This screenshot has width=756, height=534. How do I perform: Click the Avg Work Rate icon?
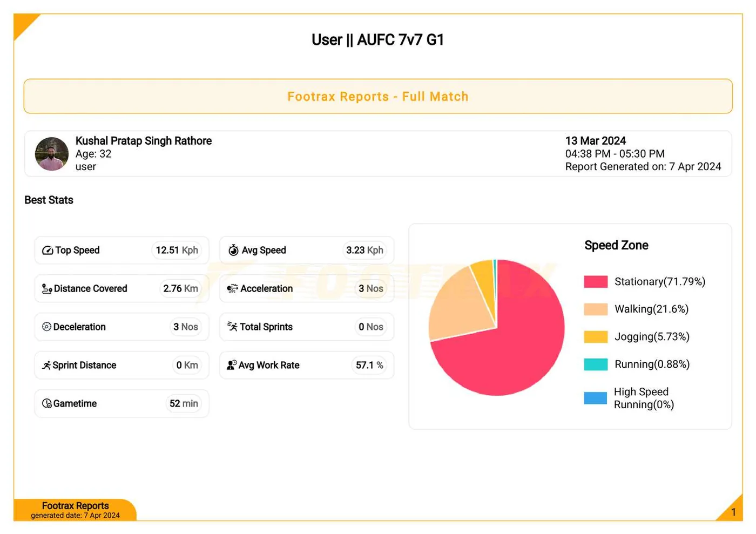(x=232, y=365)
